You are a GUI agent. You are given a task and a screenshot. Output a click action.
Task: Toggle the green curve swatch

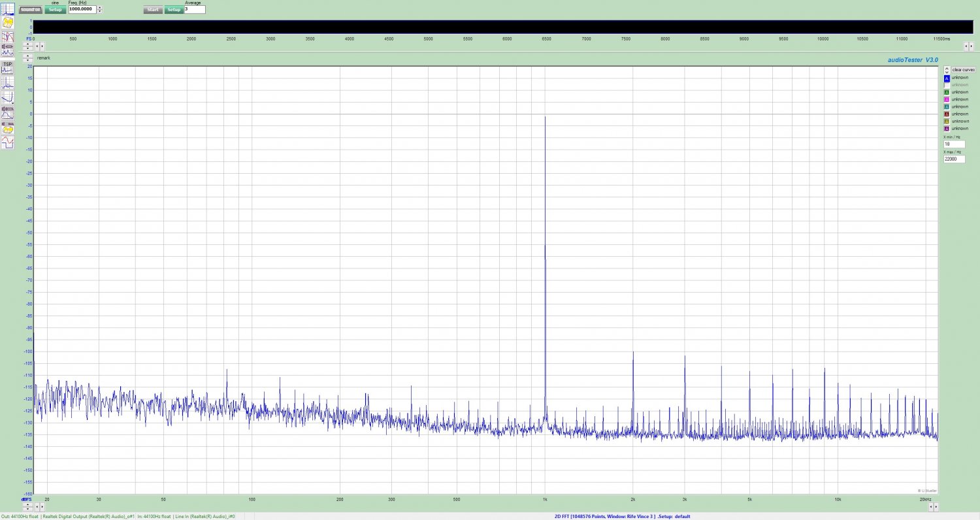pyautogui.click(x=947, y=92)
